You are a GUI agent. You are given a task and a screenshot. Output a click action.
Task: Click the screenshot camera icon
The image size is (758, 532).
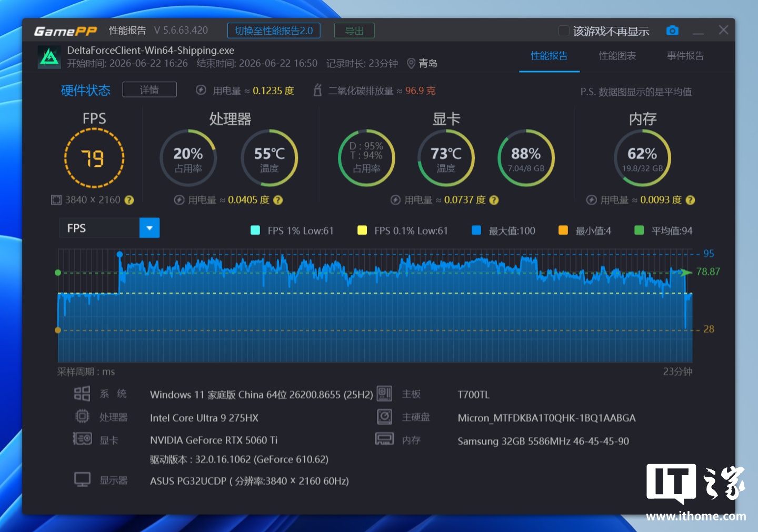[x=672, y=31]
